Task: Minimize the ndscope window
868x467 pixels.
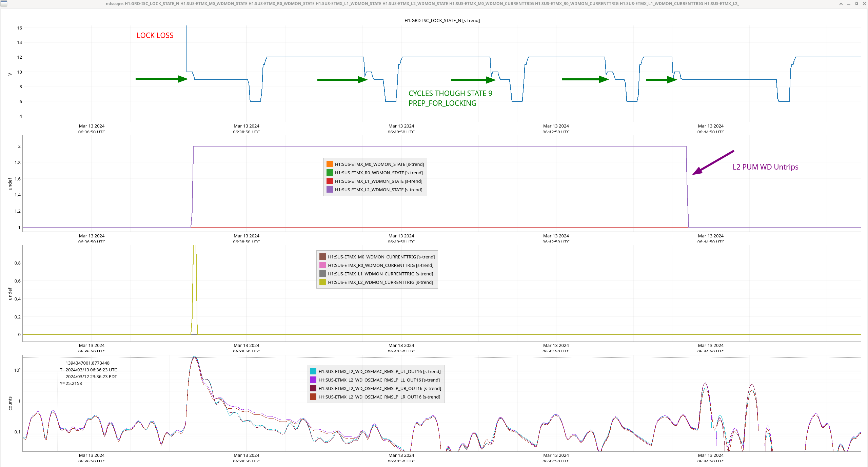Action: [849, 4]
